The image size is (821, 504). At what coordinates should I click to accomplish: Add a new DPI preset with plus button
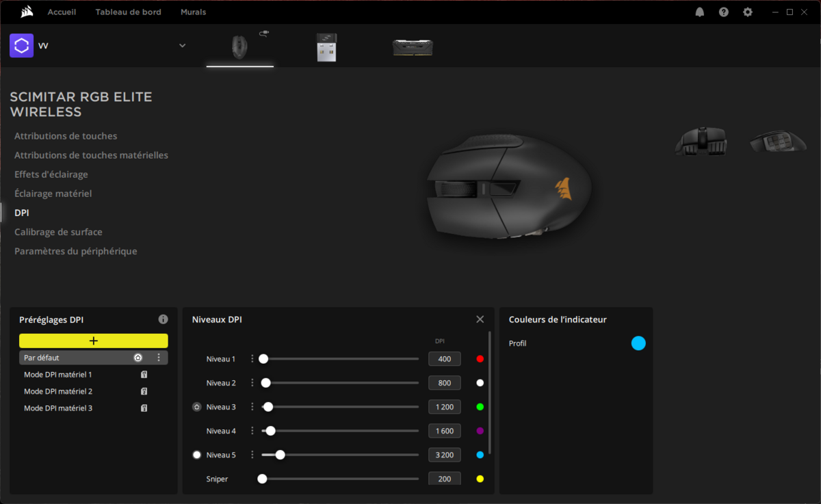(x=94, y=341)
